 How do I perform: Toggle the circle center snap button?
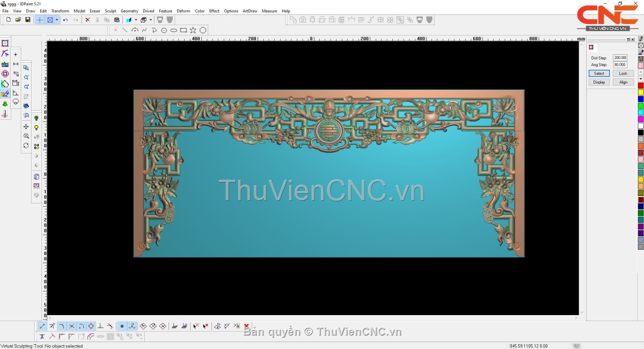tap(91, 326)
